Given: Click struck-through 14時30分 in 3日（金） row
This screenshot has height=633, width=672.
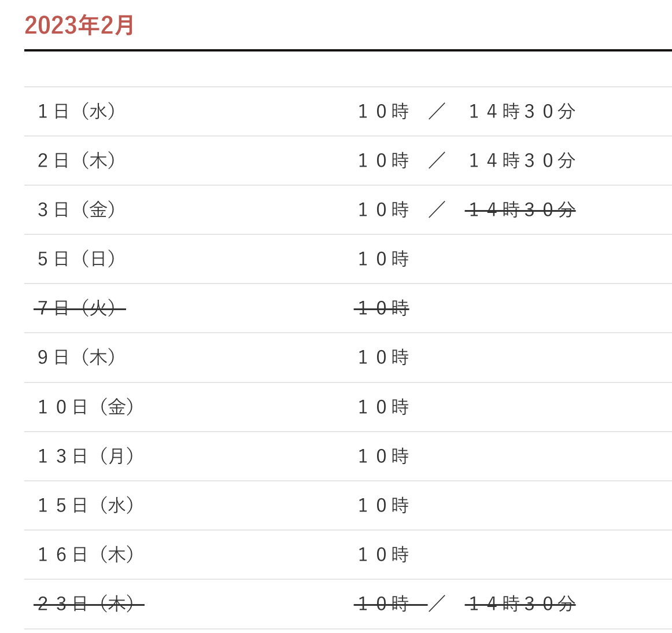Looking at the screenshot, I should tap(520, 209).
